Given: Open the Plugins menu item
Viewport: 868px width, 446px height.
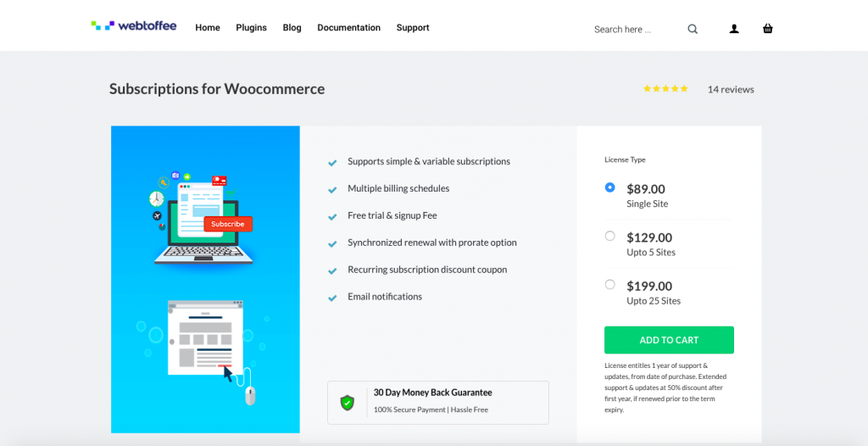Looking at the screenshot, I should (251, 28).
